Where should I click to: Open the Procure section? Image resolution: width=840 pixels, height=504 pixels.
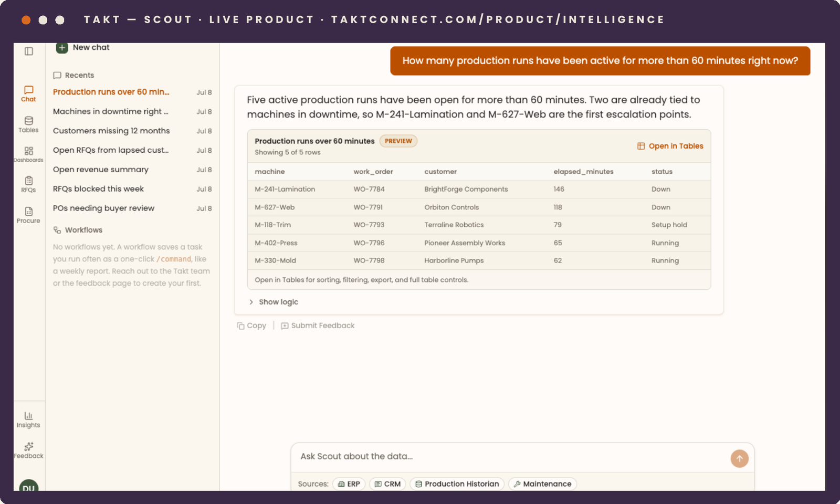[29, 215]
